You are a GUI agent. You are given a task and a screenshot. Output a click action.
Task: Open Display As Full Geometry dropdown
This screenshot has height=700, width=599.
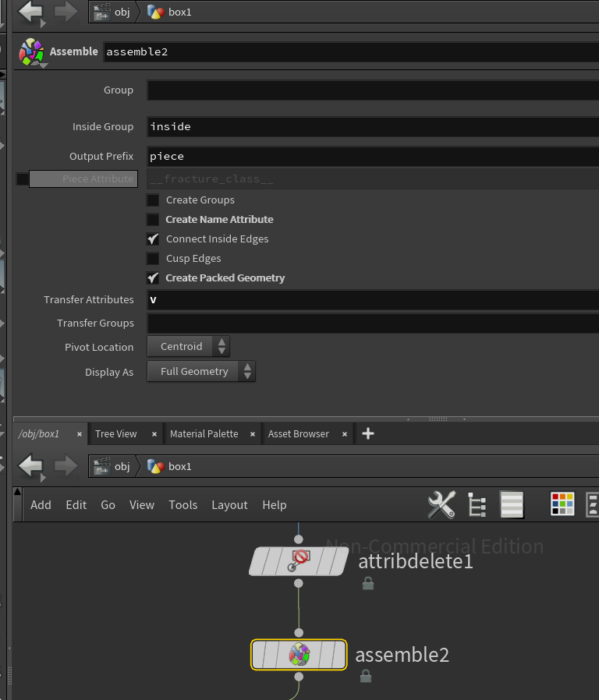(x=201, y=371)
